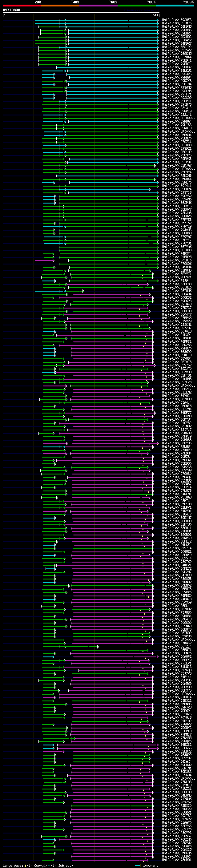Click the cyan alignment bar for UniRef100_A3B941

point(113,61)
